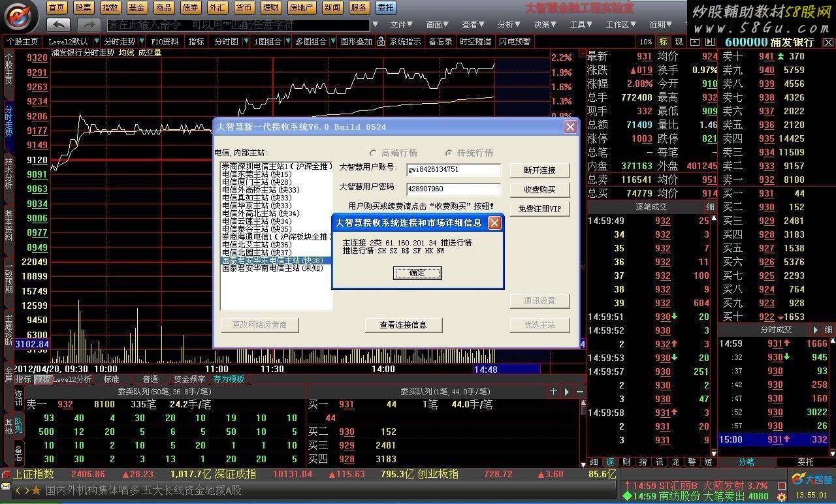The height and width of the screenshot is (504, 836).
Task: Open the 画面 dropdown menu
Action: click(x=438, y=25)
